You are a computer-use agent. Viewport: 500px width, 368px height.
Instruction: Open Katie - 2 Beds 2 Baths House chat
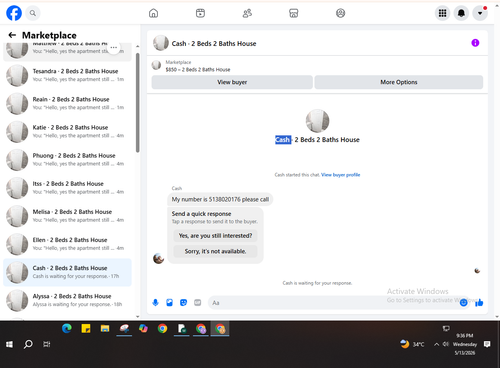(x=67, y=132)
